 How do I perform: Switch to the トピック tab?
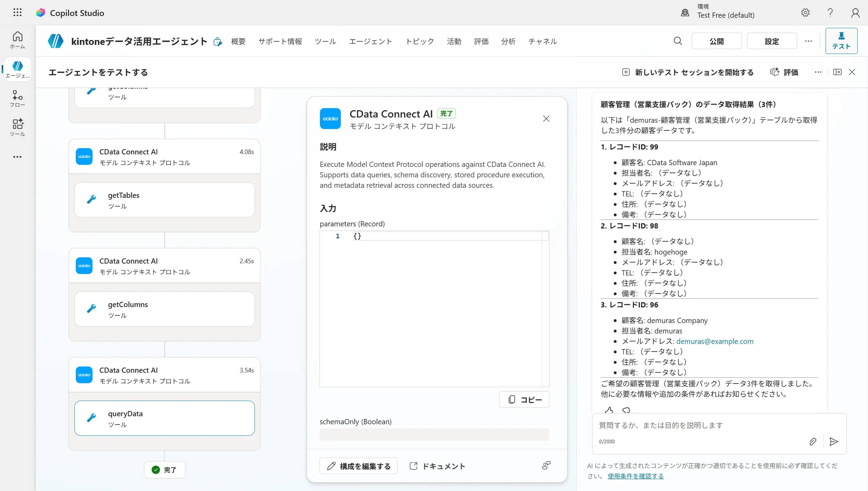tap(420, 41)
